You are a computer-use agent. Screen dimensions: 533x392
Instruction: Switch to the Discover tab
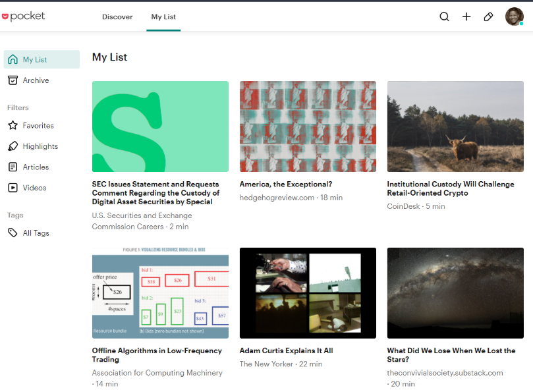[117, 17]
